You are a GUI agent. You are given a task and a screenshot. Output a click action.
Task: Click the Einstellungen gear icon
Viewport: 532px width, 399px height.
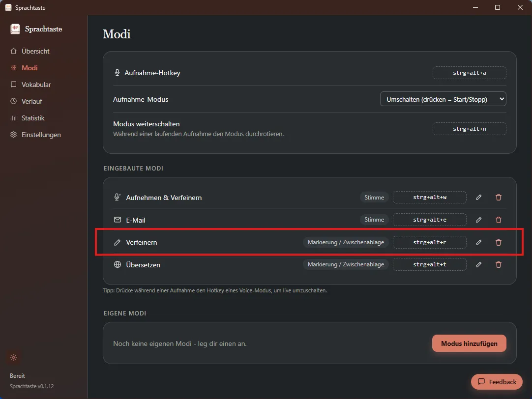14,135
